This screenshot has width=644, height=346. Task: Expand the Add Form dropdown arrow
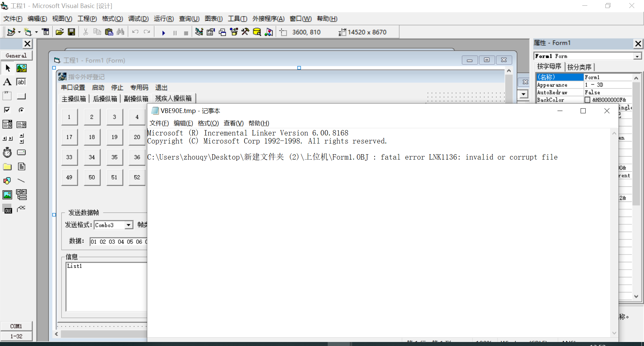(36, 32)
